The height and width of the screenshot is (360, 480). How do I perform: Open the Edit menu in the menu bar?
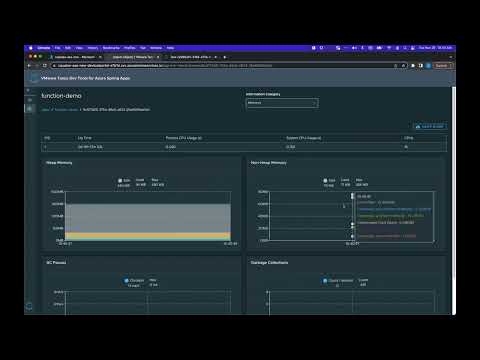68,48
